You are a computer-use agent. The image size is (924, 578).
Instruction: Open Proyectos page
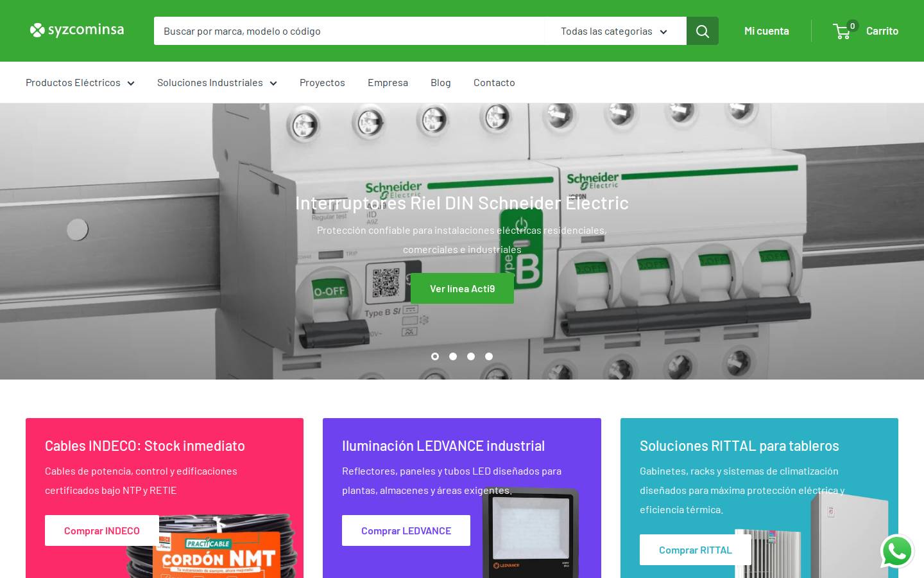coord(322,82)
